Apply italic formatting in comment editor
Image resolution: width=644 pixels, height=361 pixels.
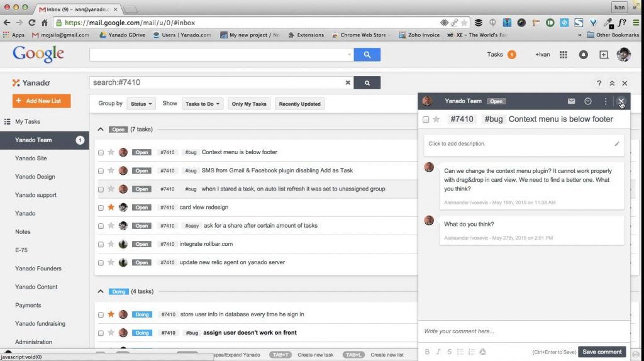pos(438,352)
